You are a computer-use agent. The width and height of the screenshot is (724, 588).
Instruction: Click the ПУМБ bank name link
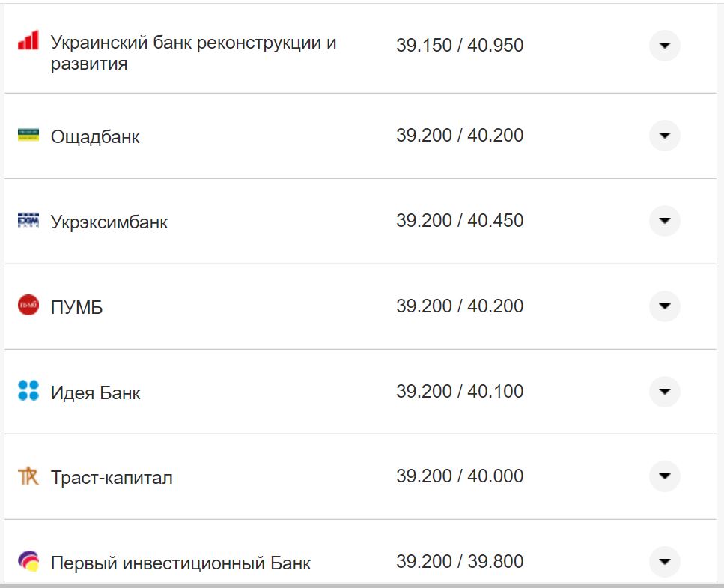pyautogui.click(x=78, y=306)
